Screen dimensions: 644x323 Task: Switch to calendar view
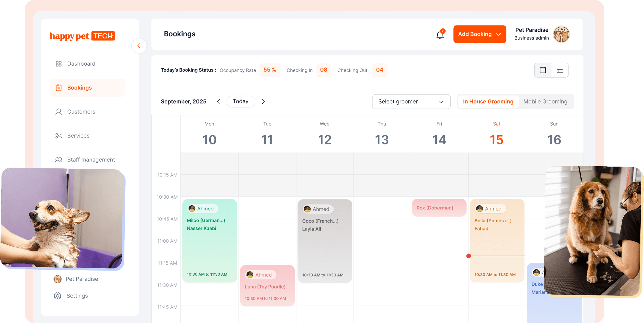pos(543,70)
